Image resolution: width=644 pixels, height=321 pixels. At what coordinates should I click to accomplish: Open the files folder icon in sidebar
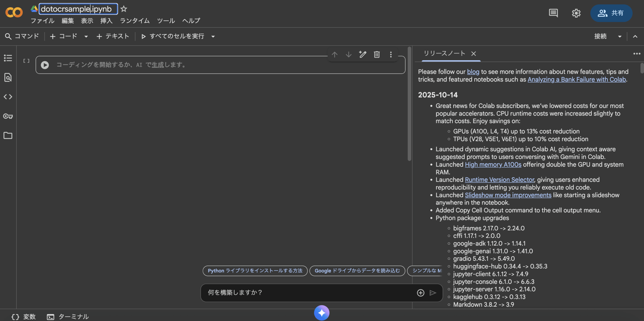[x=8, y=136]
